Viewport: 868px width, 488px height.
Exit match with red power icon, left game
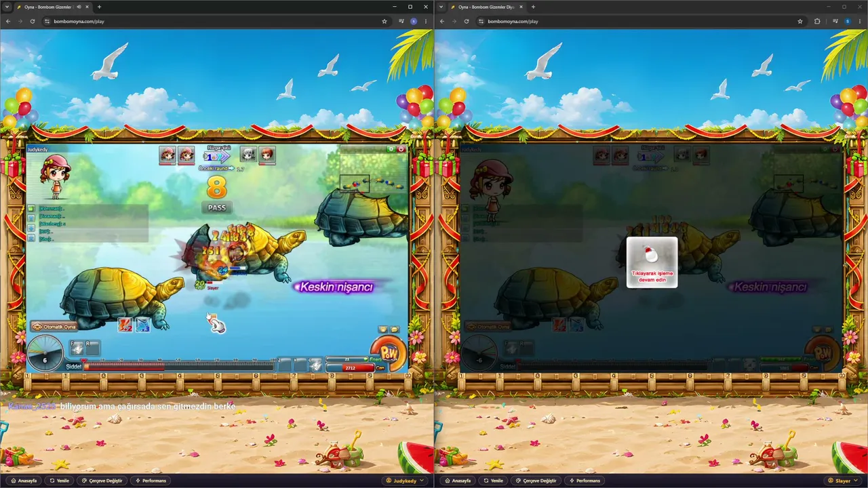[x=401, y=148]
